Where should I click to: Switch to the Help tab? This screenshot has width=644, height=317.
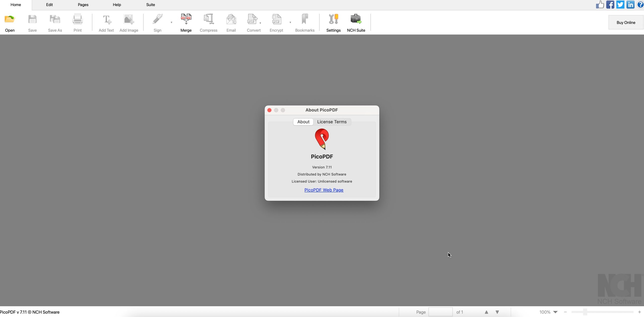tap(117, 5)
